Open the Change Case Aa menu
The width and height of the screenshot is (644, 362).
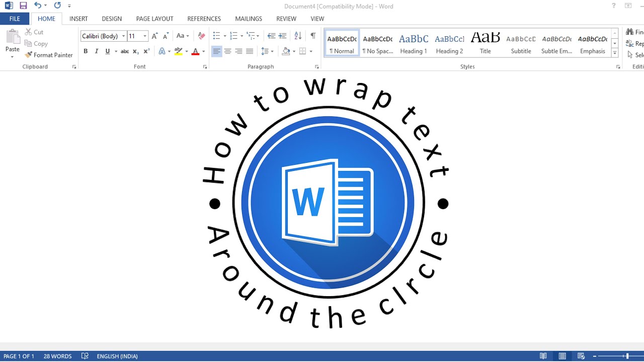[x=182, y=36]
